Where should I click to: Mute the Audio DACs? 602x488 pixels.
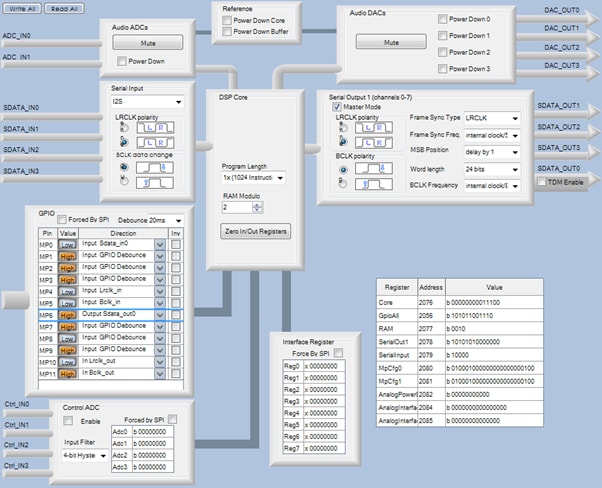point(391,42)
